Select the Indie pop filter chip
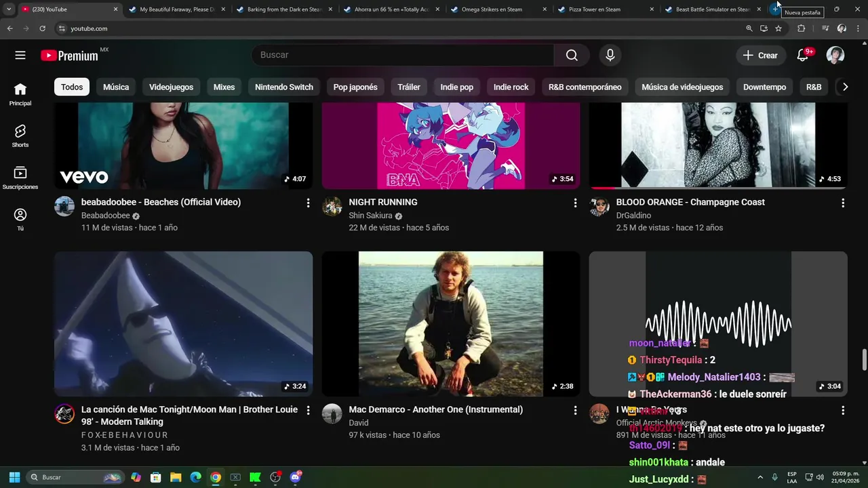Image resolution: width=868 pixels, height=488 pixels. [x=457, y=87]
